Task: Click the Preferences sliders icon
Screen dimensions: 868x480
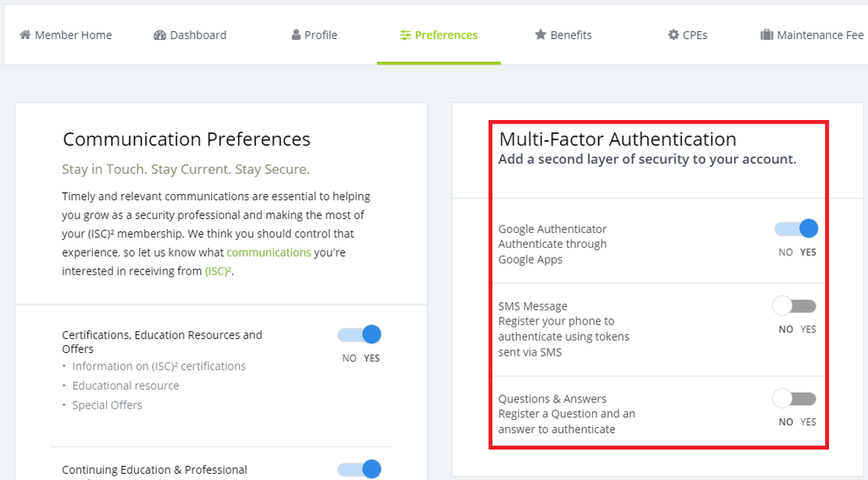Action: coord(405,36)
